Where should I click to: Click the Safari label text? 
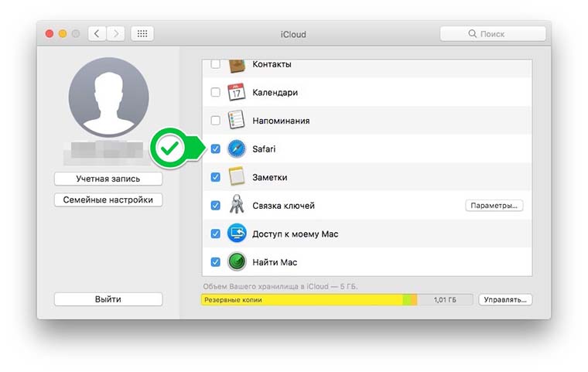click(x=264, y=148)
